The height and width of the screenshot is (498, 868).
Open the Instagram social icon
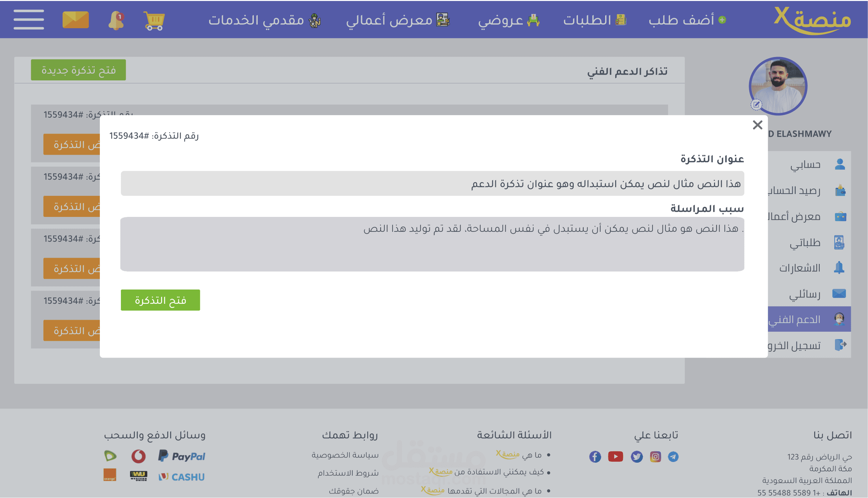tap(655, 456)
